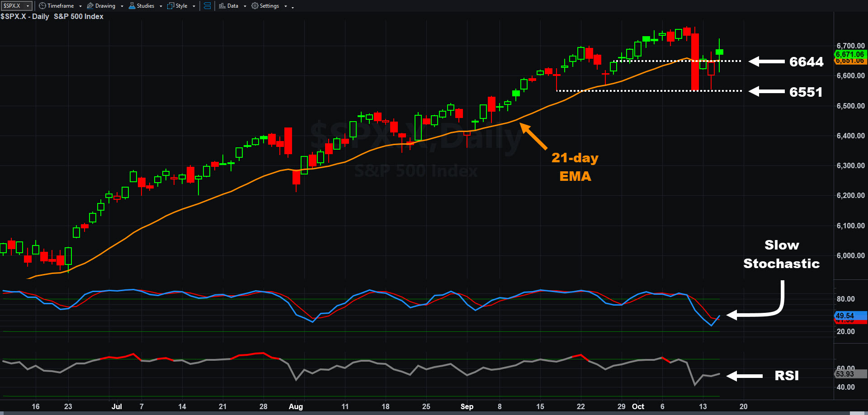Click the Settings gear icon

point(255,6)
